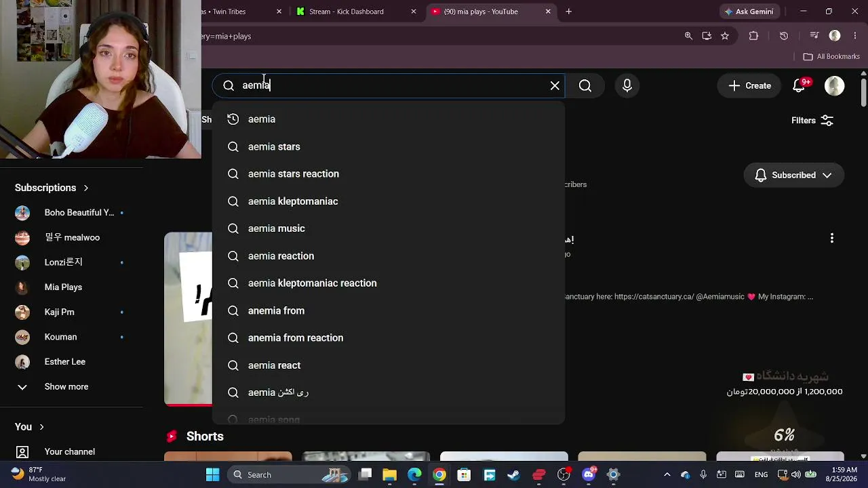Open the media controls icon in toolbar
The width and height of the screenshot is (868, 488).
point(814,36)
